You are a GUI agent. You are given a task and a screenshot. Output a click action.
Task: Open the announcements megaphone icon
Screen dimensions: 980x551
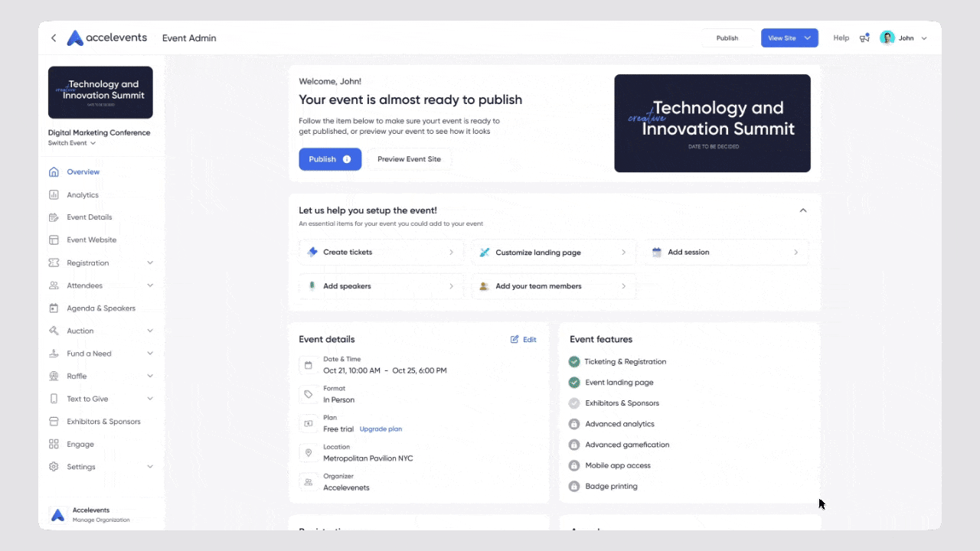864,38
